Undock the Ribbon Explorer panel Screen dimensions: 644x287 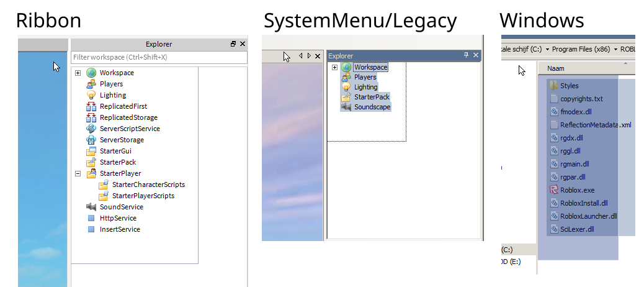tap(233, 44)
